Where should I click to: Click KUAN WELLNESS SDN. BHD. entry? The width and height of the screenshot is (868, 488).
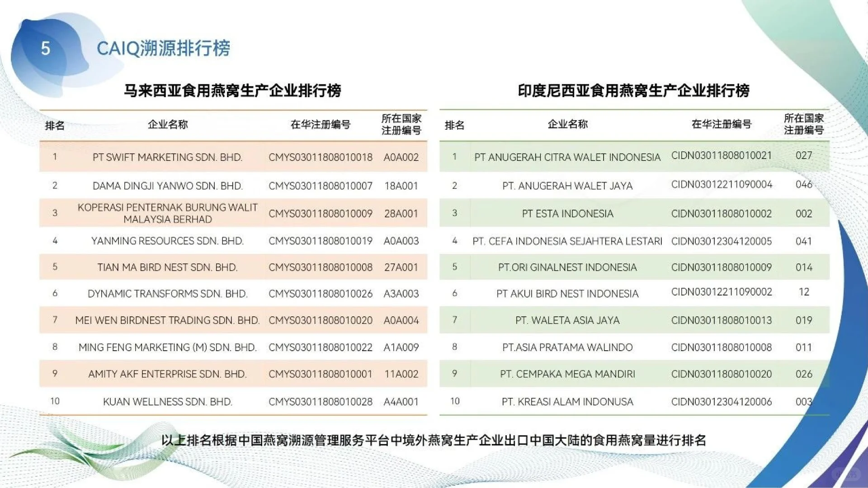tap(167, 402)
